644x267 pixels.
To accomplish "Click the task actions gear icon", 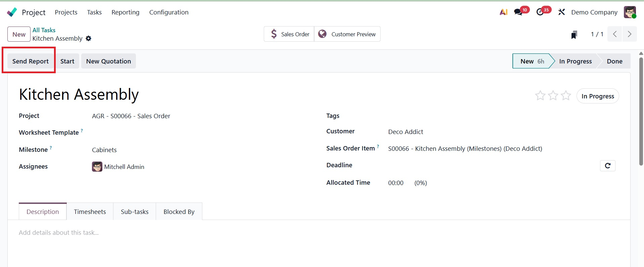I will 89,39.
